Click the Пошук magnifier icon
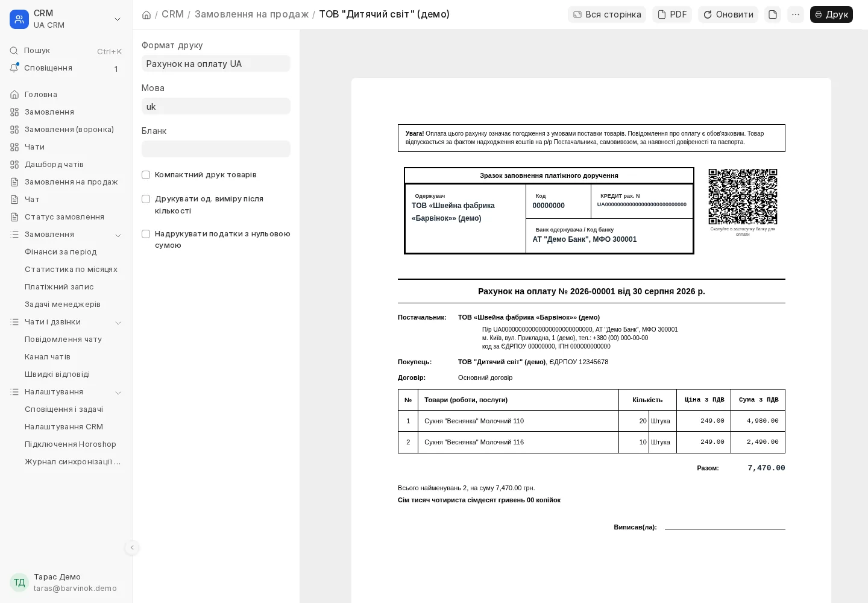This screenshot has width=868, height=603. tap(14, 51)
